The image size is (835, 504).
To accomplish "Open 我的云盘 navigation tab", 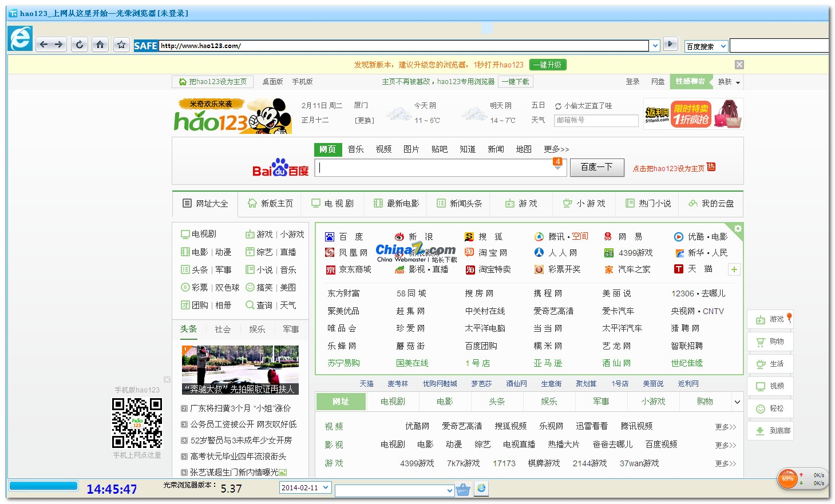I will [x=711, y=204].
